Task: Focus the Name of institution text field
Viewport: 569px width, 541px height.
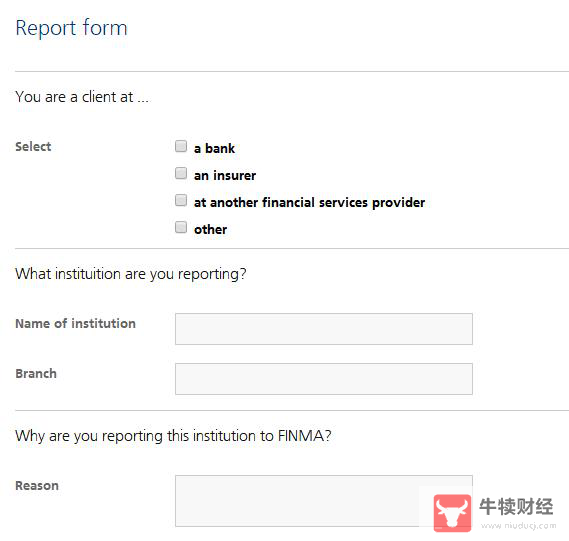Action: (324, 329)
